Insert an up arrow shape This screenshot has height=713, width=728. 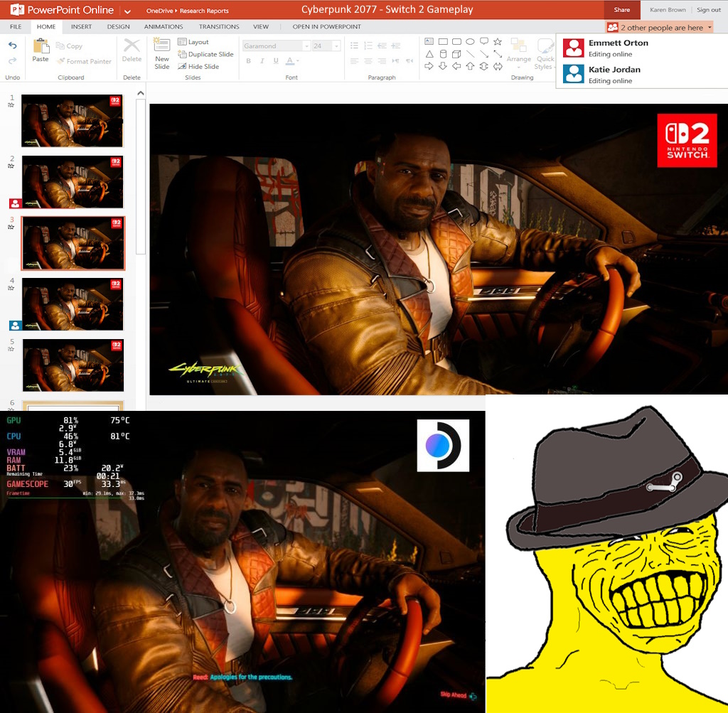pyautogui.click(x=470, y=66)
